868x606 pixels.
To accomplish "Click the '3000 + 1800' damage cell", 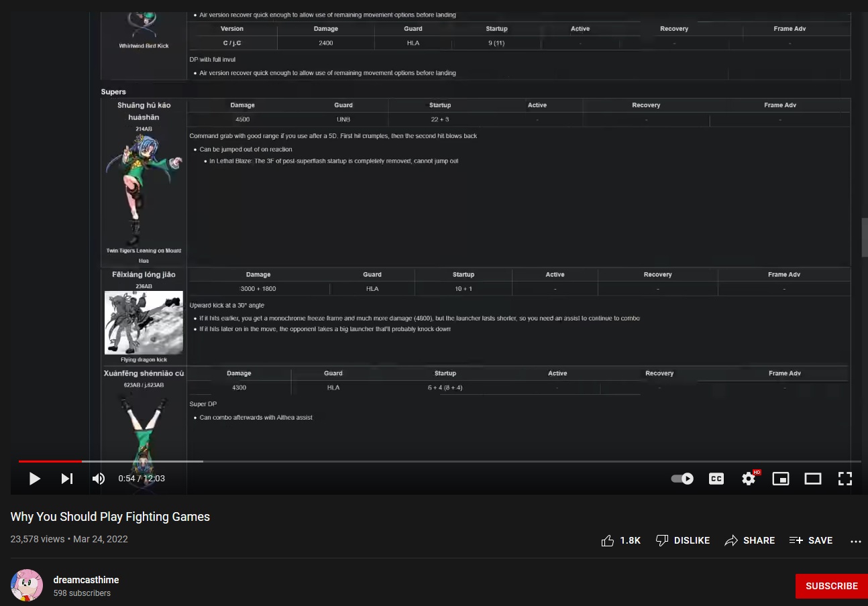I will tap(258, 289).
